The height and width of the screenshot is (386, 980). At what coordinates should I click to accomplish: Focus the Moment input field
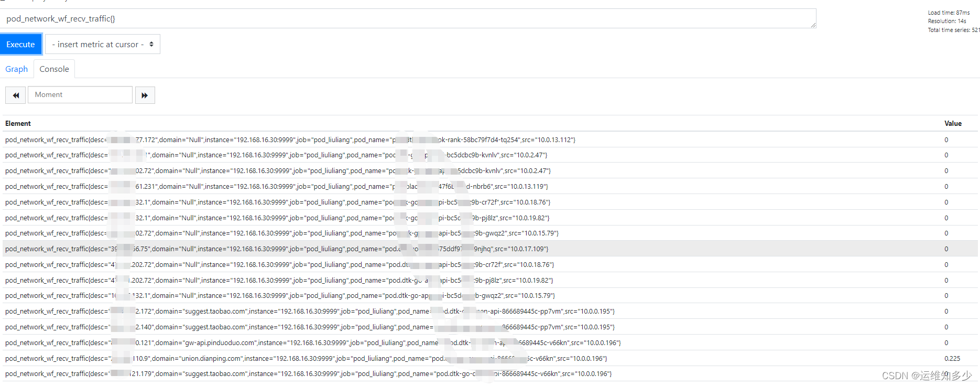coord(80,94)
